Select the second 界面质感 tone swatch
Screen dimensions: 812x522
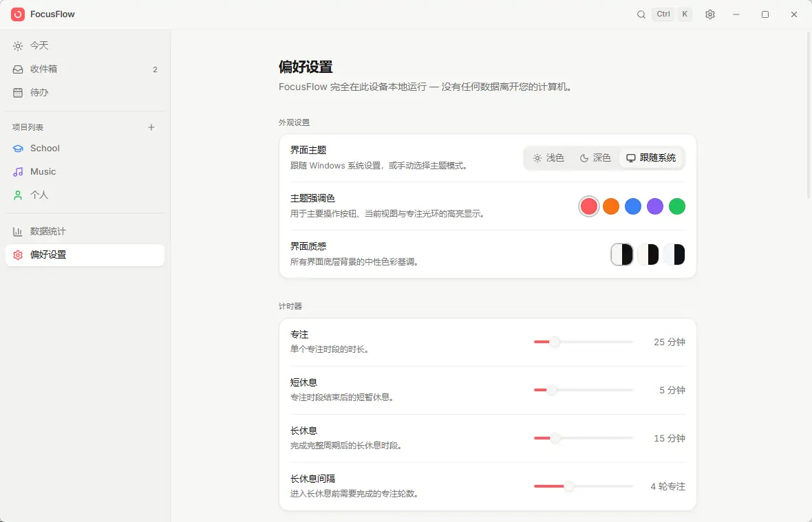[x=648, y=254]
